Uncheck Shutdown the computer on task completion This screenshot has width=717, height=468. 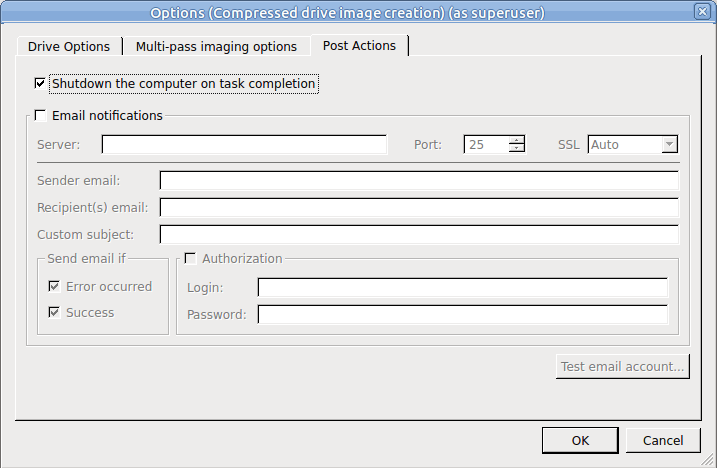(x=40, y=83)
